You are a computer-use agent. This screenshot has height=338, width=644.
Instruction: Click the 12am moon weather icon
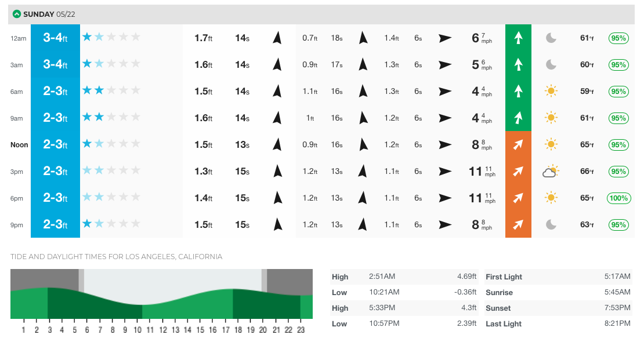coord(551,38)
